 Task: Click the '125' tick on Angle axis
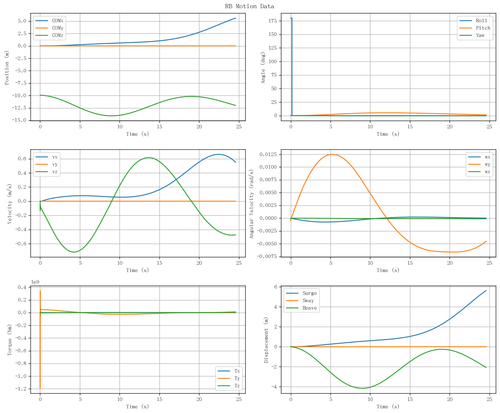point(272,48)
